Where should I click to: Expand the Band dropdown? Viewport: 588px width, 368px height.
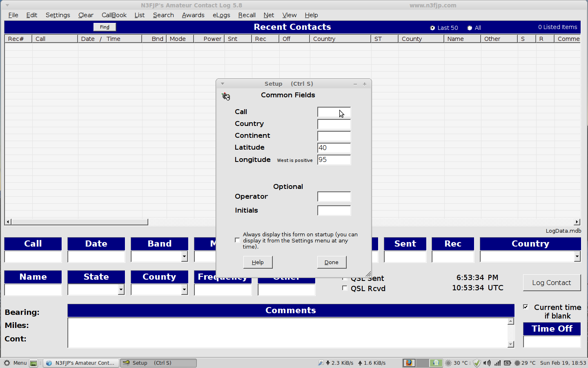[x=184, y=256]
